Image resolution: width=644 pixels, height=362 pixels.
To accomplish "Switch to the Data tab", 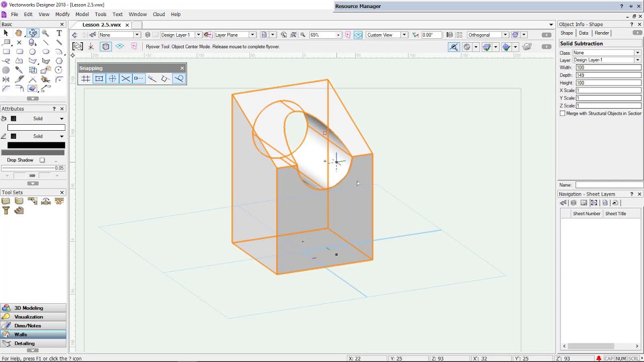I will [x=584, y=33].
